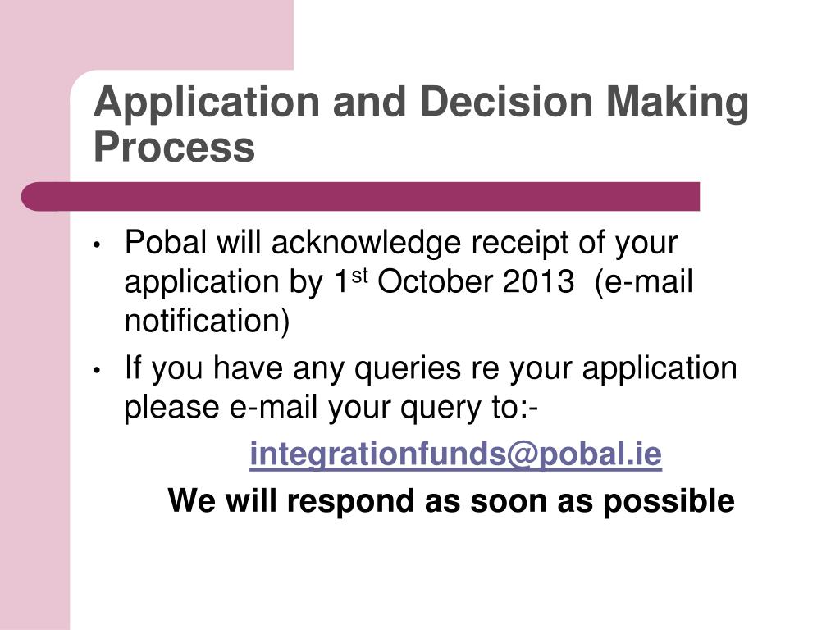The image size is (840, 630).
Task: Click the integrationfunds@pobal.ie email link
Action: click(x=455, y=454)
